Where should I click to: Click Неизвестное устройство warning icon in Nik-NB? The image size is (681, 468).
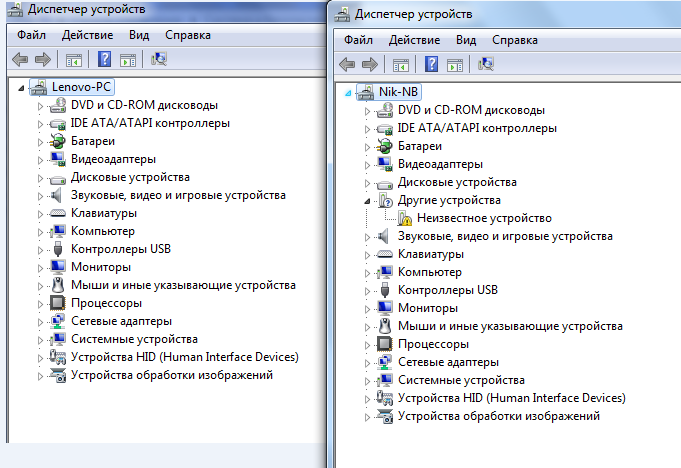pyautogui.click(x=404, y=218)
